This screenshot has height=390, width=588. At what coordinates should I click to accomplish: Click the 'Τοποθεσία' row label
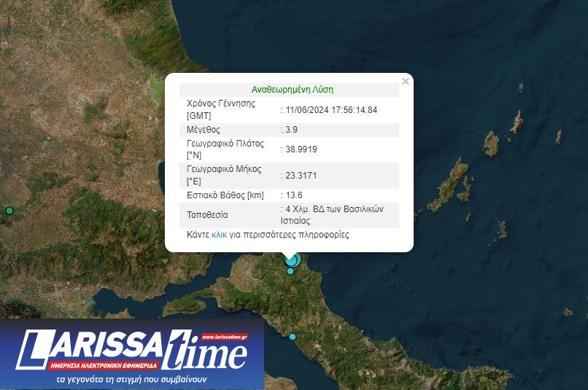coord(207,215)
